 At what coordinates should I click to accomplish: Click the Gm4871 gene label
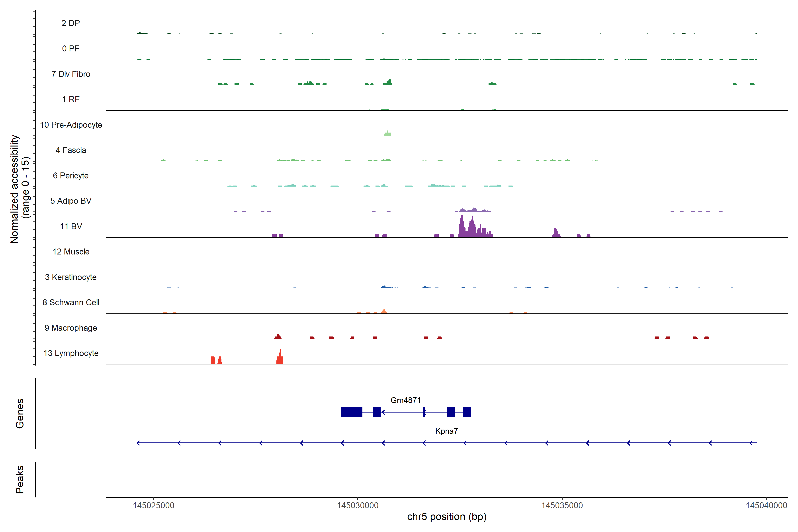[405, 400]
